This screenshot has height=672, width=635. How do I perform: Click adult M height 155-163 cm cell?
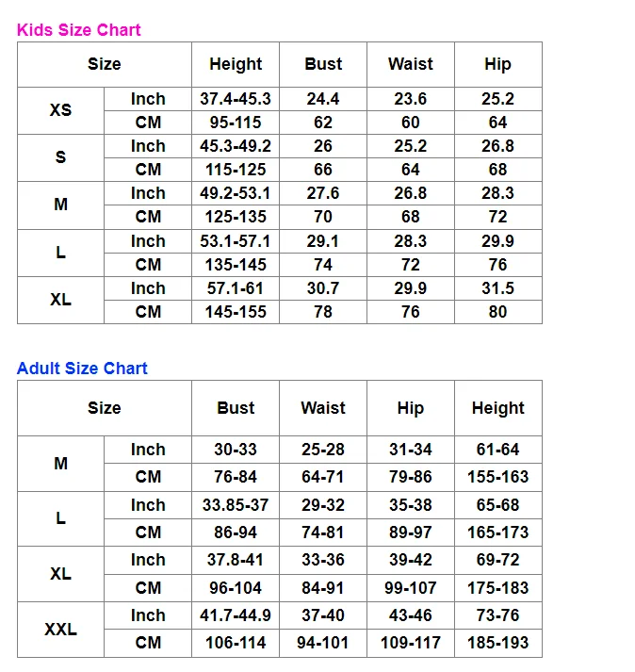(x=498, y=477)
